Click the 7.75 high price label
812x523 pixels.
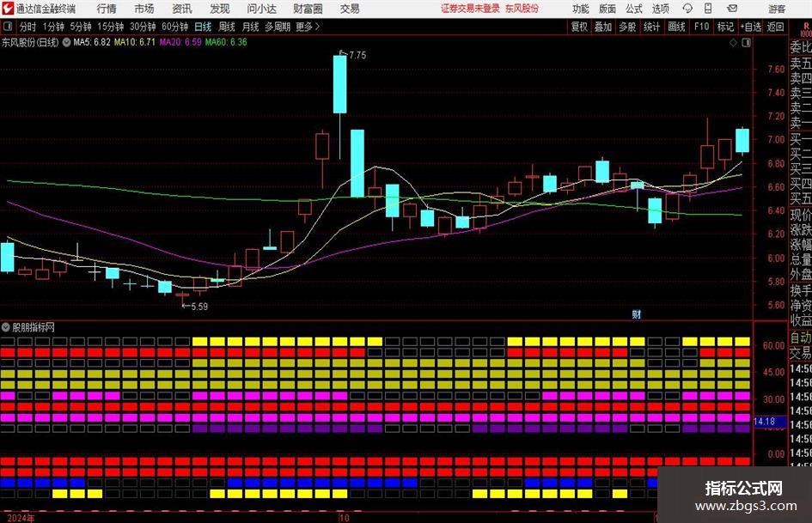point(357,56)
